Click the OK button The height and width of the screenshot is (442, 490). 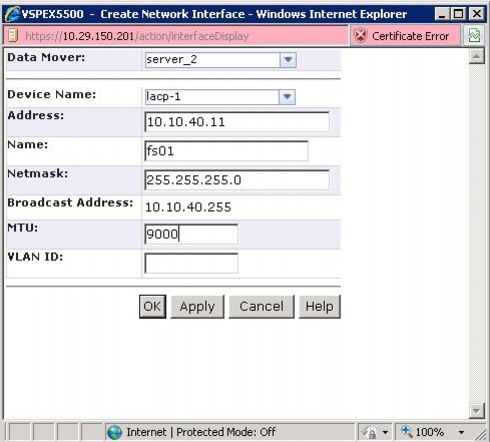[152, 306]
